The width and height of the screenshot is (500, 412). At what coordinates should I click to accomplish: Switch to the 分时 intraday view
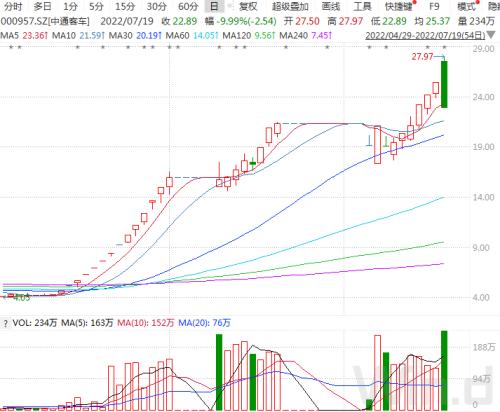[x=14, y=6]
